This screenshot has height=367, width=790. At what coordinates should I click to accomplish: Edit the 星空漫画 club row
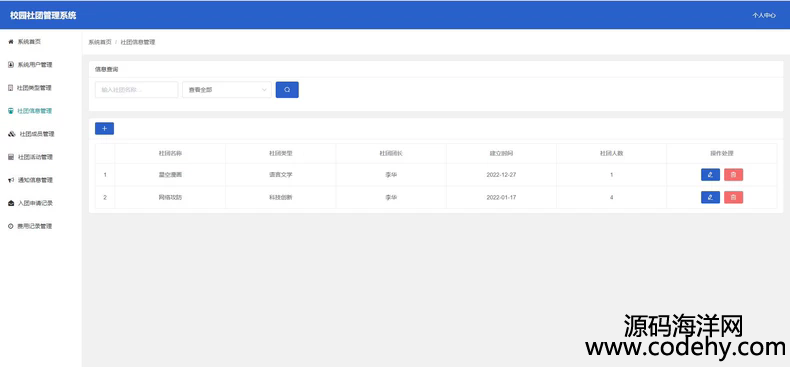pyautogui.click(x=710, y=175)
